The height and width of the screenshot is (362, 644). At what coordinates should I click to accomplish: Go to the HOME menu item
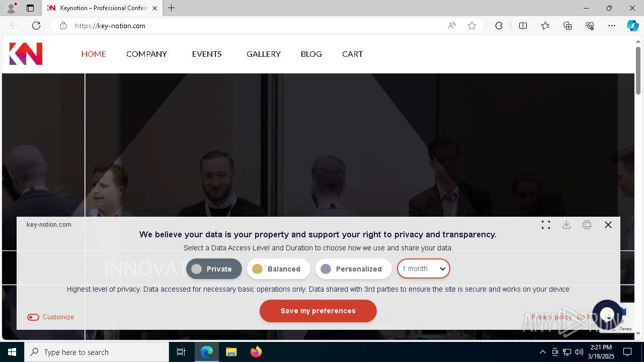pos(94,54)
